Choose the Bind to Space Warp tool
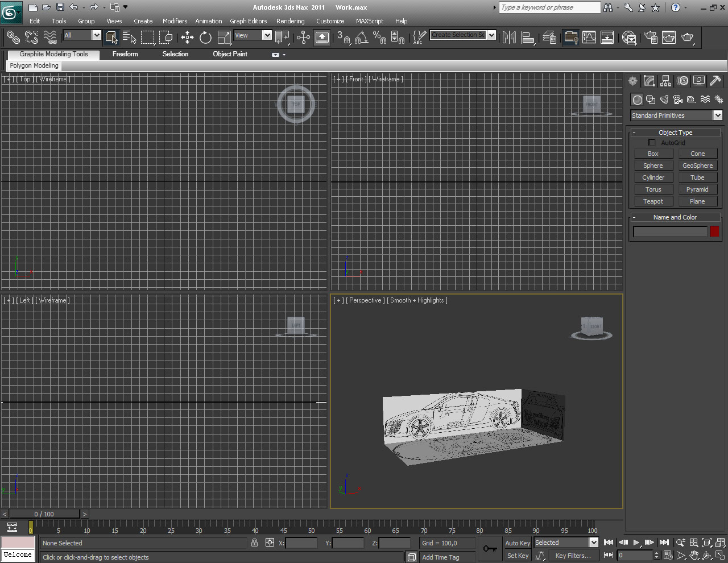The height and width of the screenshot is (563, 728). [x=50, y=38]
